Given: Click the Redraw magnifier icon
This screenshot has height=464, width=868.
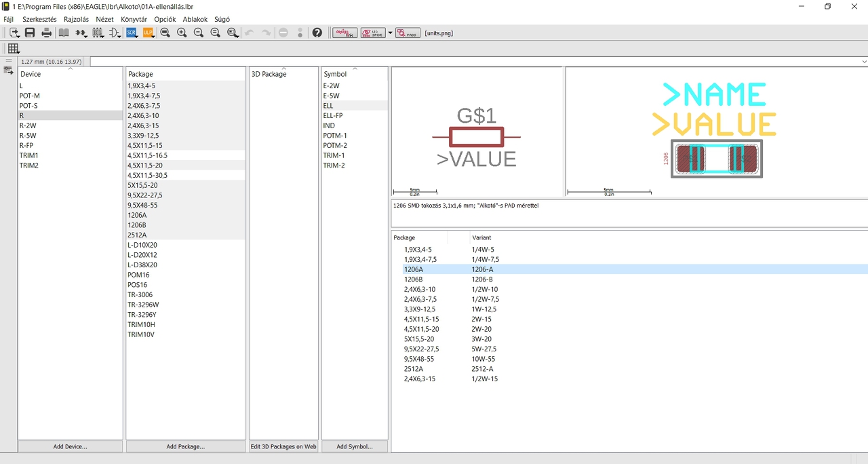Looking at the screenshot, I should tap(216, 33).
